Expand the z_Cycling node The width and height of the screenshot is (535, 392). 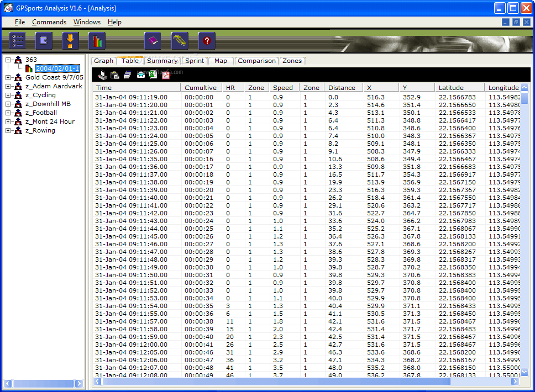pyautogui.click(x=8, y=95)
